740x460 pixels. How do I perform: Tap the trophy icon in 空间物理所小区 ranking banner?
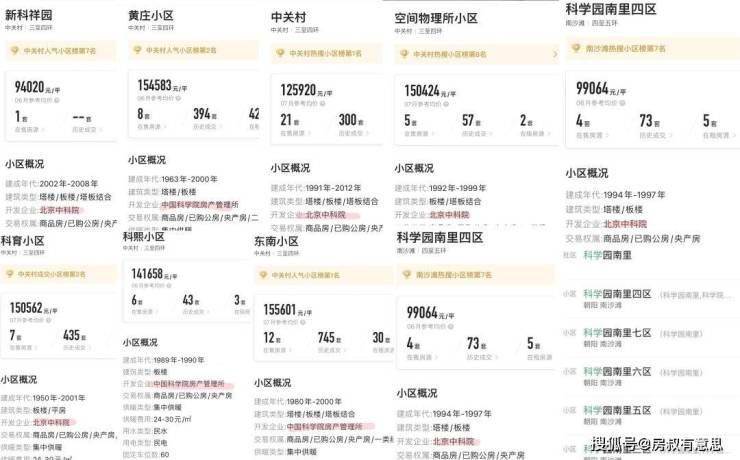pyautogui.click(x=404, y=54)
